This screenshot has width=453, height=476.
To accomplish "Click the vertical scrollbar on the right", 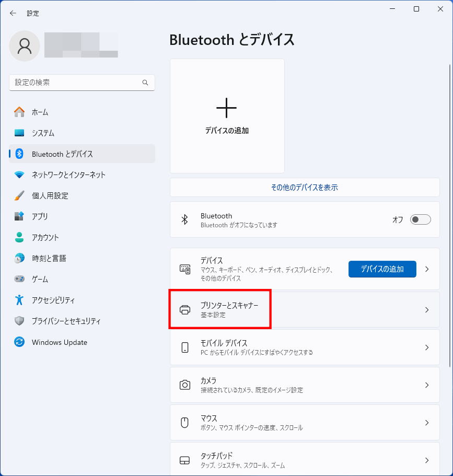I will coord(450,209).
